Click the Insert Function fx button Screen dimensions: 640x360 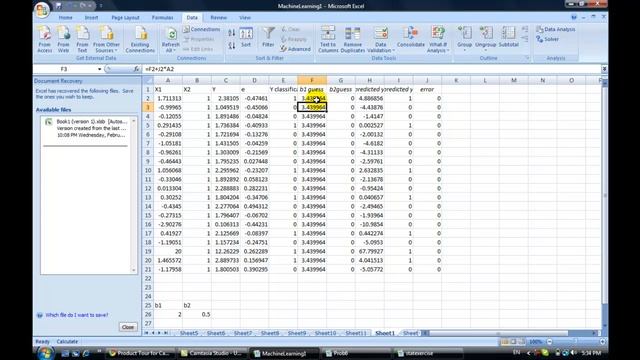(136, 69)
